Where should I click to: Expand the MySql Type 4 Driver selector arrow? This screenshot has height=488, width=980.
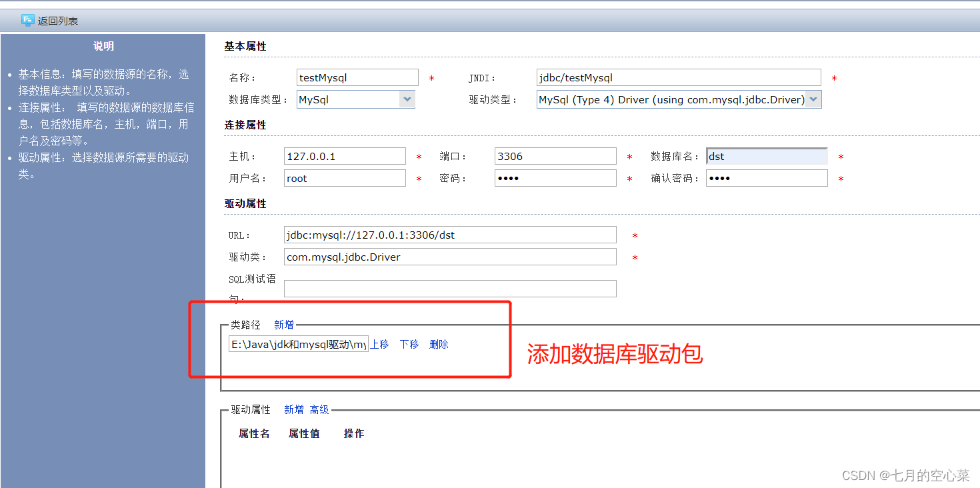coord(813,99)
